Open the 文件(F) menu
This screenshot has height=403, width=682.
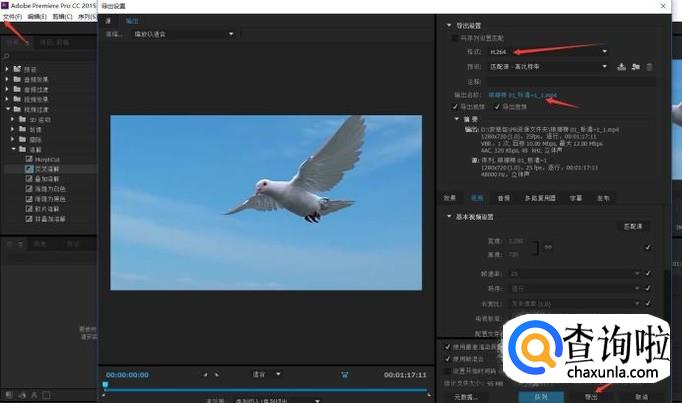coord(12,17)
